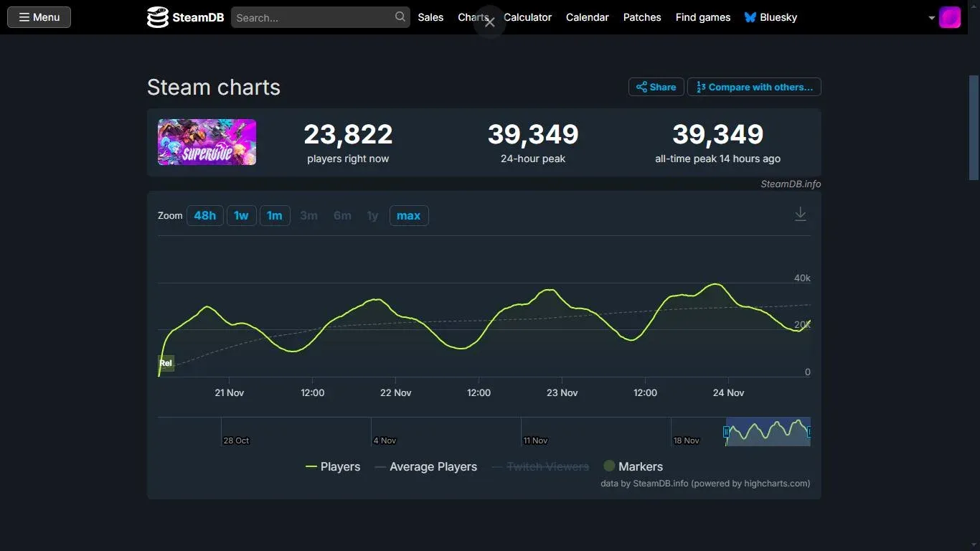Toggle the Players series legend

pos(333,466)
